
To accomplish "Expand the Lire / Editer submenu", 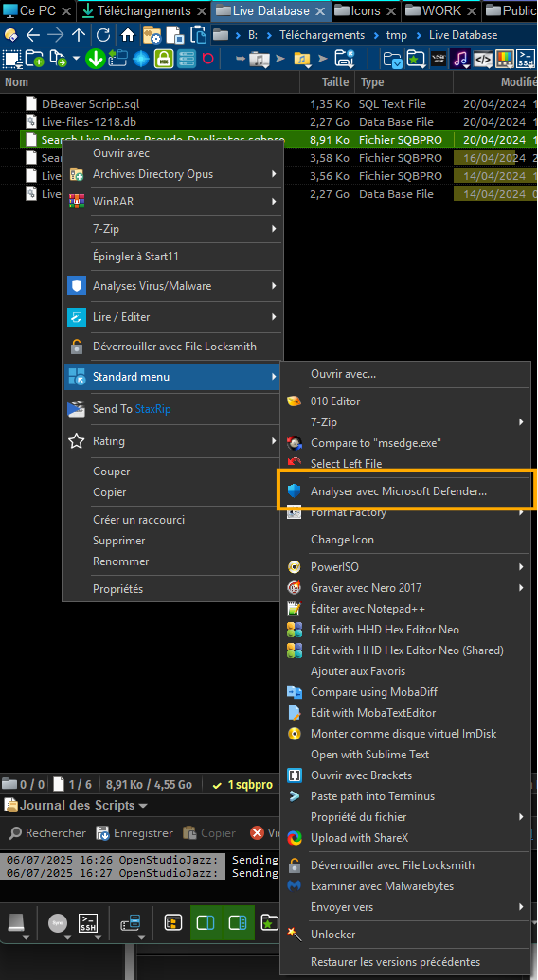I will click(172, 317).
